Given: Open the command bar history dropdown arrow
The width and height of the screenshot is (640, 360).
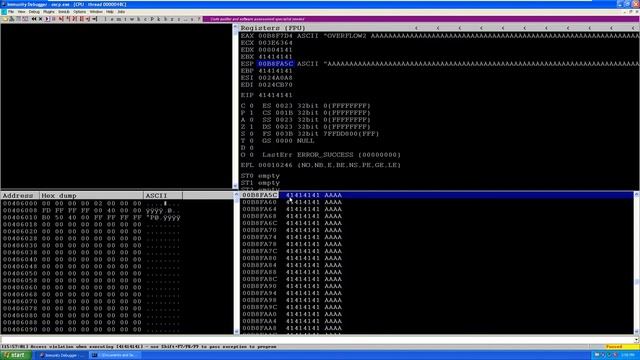Looking at the screenshot, I should pyautogui.click(x=636, y=340).
